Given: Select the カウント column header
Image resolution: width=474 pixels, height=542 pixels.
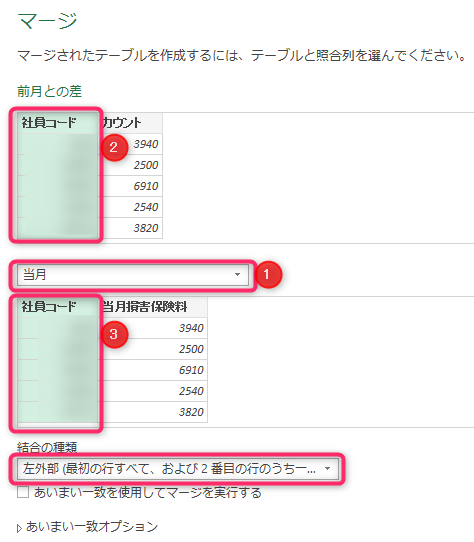Looking at the screenshot, I should [131, 122].
